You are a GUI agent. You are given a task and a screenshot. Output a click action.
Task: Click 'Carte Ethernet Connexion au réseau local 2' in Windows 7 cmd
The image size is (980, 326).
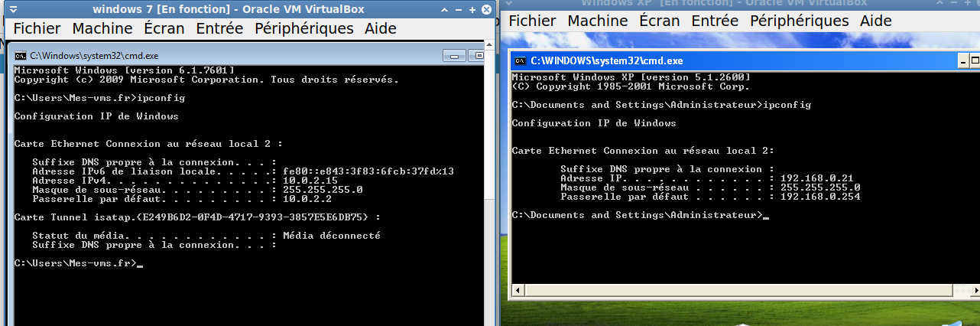pyautogui.click(x=148, y=144)
